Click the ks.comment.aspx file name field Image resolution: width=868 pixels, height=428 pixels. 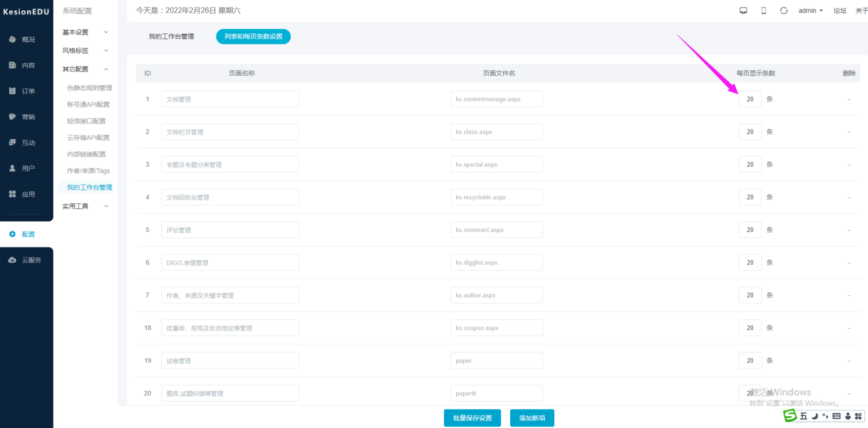497,230
